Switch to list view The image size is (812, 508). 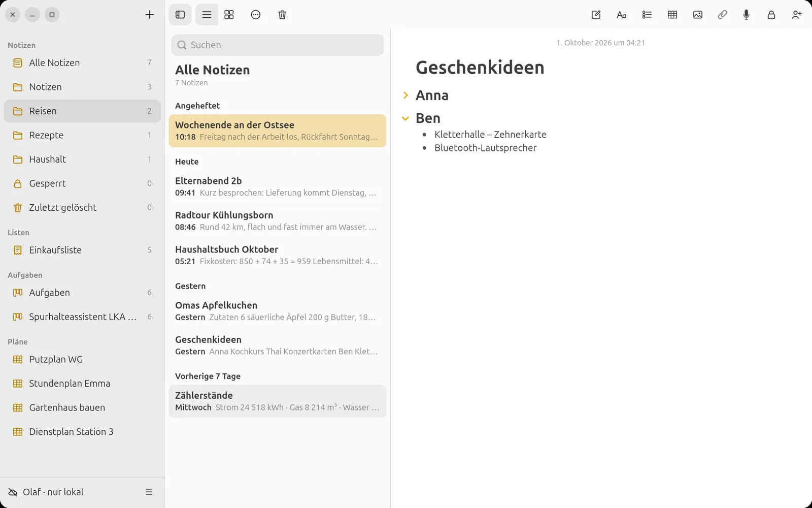tap(207, 15)
